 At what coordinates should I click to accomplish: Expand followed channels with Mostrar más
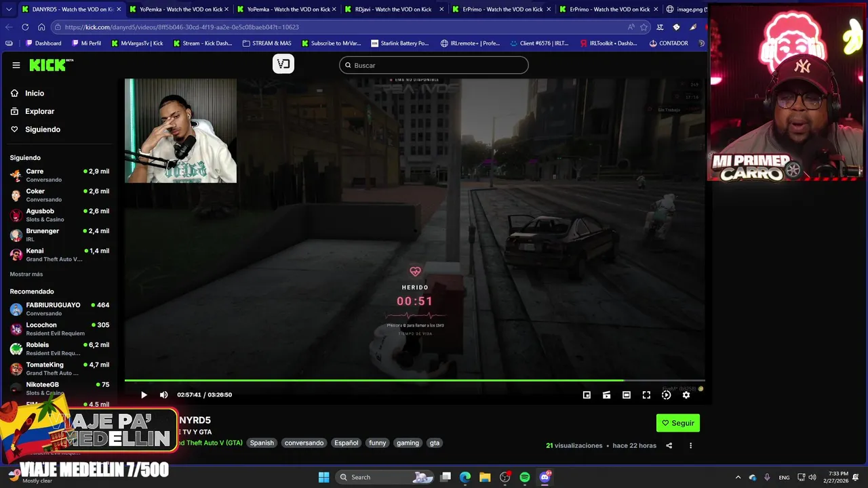click(26, 274)
